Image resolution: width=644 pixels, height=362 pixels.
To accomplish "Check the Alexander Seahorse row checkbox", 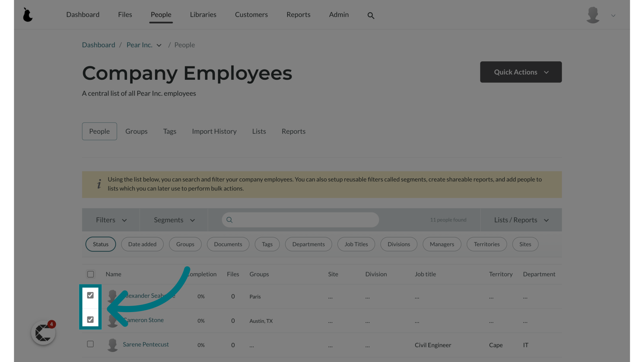I will tap(91, 295).
